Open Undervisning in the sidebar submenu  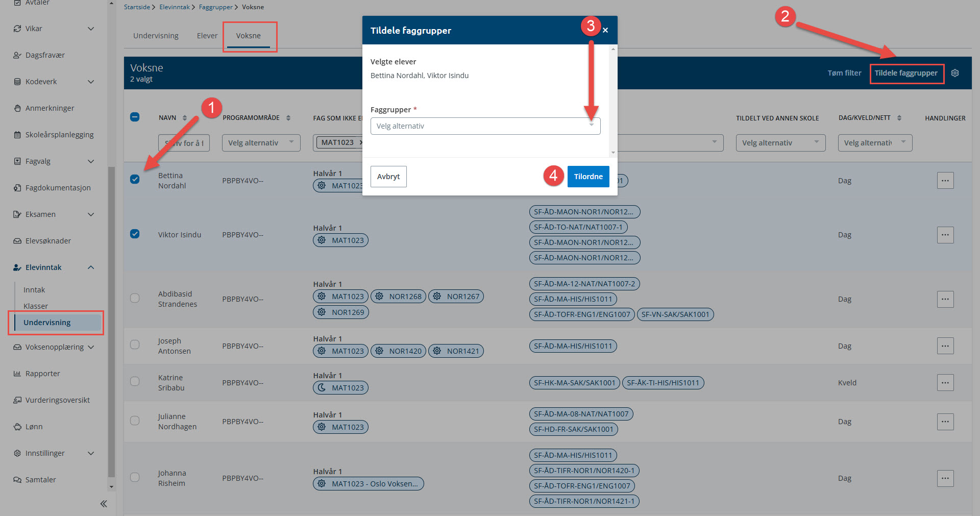[x=58, y=323]
